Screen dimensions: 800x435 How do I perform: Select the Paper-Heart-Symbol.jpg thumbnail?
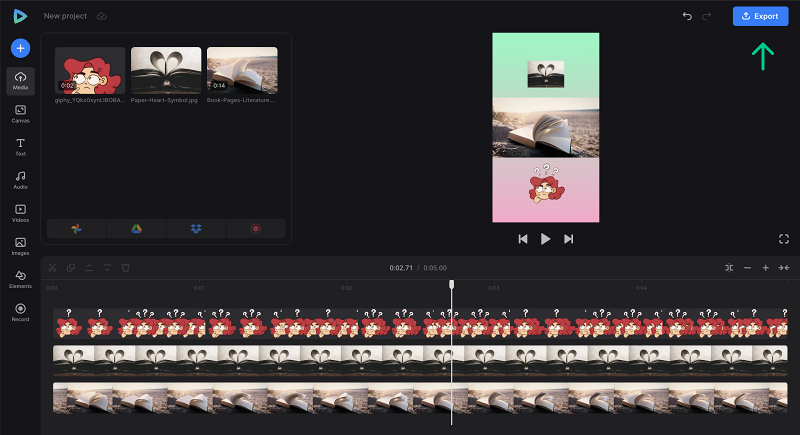pos(166,70)
